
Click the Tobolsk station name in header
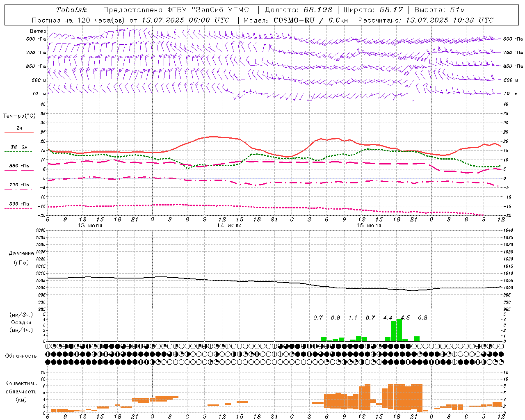(71, 10)
